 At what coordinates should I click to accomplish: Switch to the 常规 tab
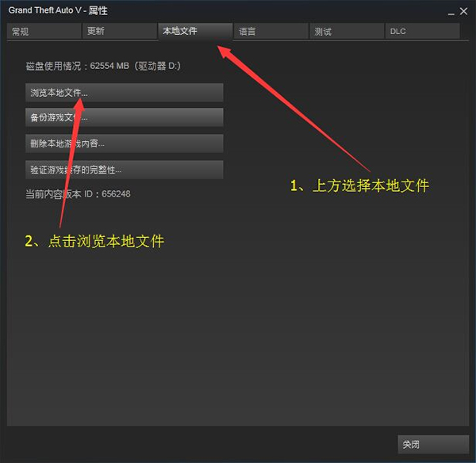pos(44,31)
